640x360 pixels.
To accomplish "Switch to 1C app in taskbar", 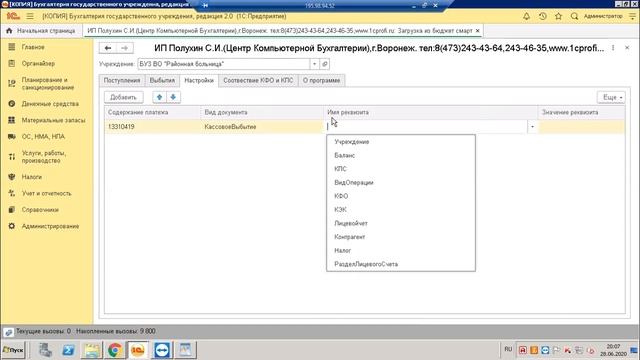I will 138,350.
